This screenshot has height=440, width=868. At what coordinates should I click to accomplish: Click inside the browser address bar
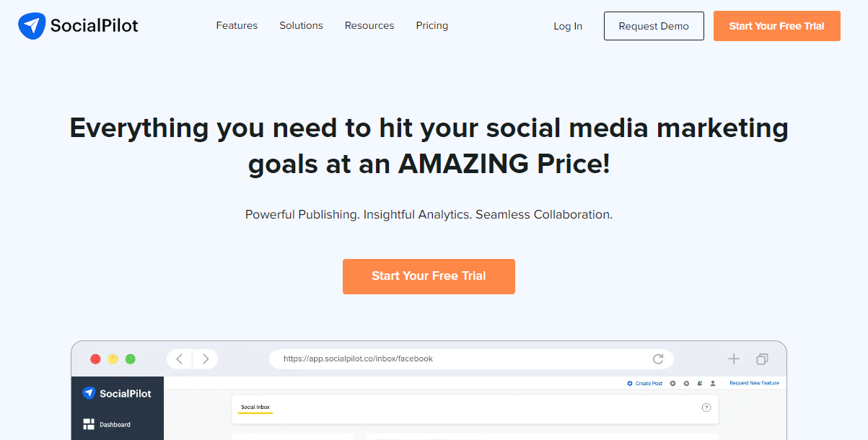pyautogui.click(x=469, y=358)
